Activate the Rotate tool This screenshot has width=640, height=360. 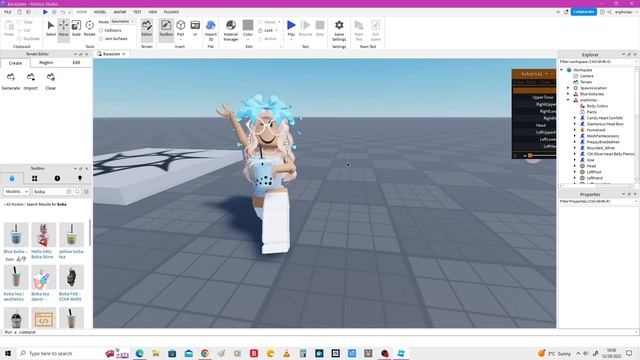89,28
